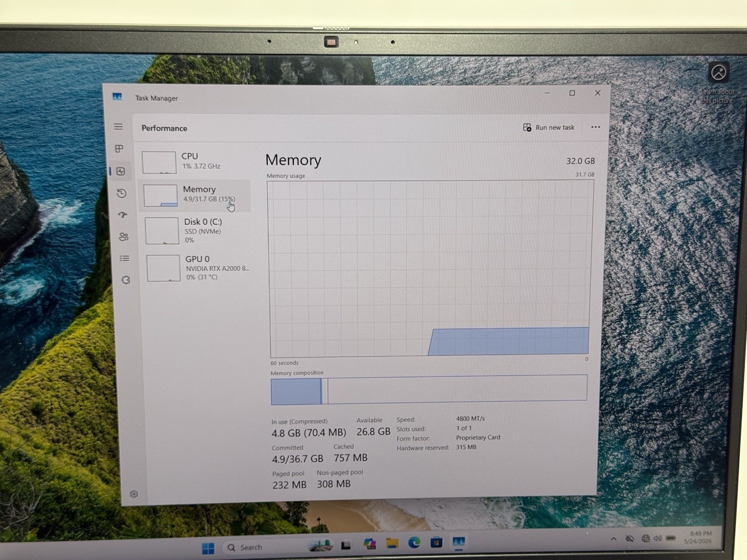Show hidden system tray icons chevron
This screenshot has width=747, height=560.
(613, 539)
